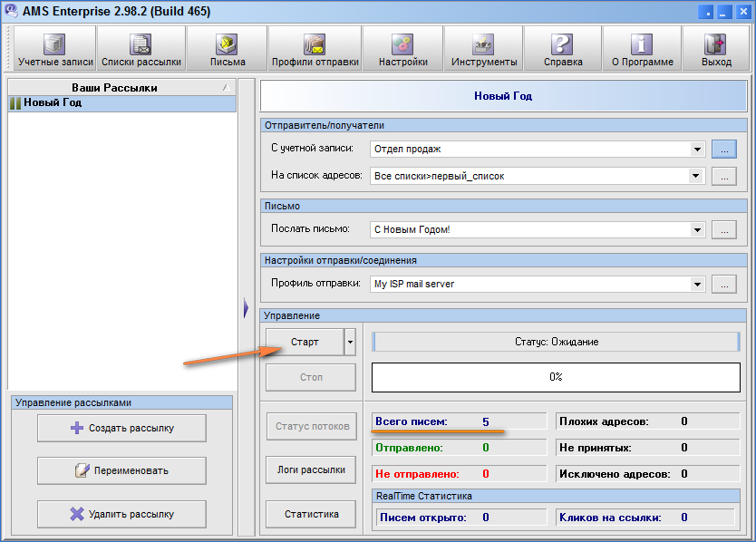Click Не отправлено counter
Image resolution: width=756 pixels, height=542 pixels.
(x=460, y=474)
